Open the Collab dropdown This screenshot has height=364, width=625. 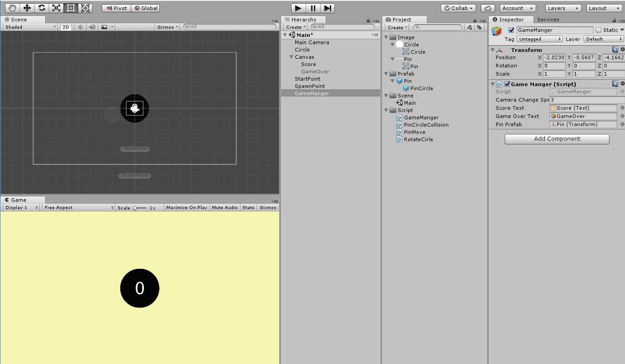point(459,8)
